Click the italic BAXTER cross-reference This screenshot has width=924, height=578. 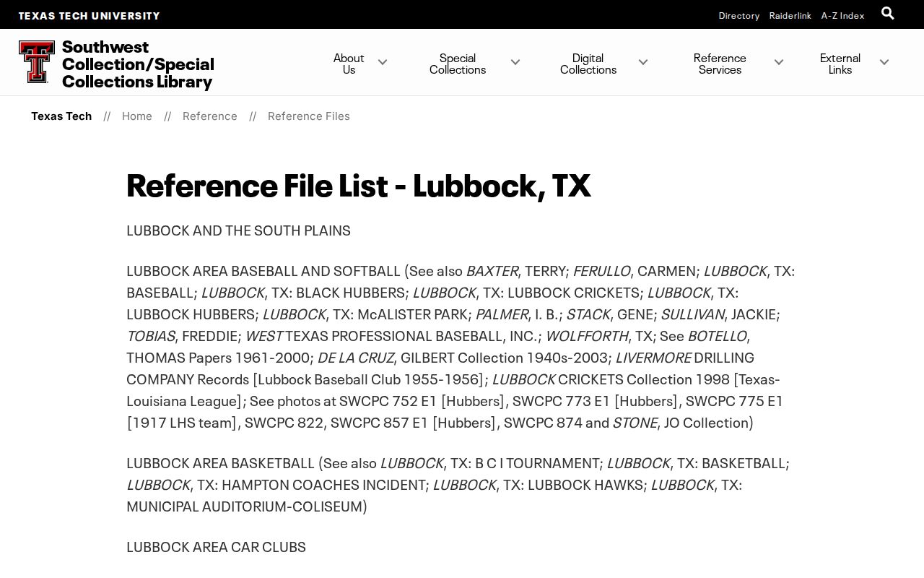tap(492, 270)
